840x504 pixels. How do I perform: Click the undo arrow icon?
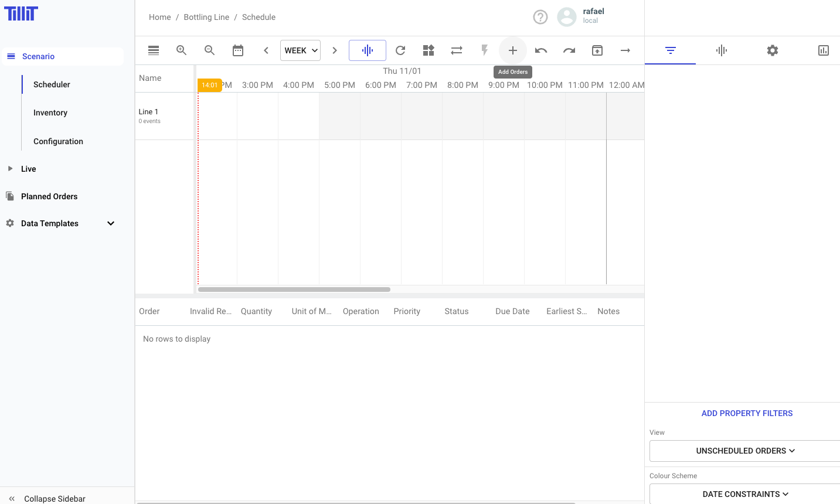[x=540, y=50]
